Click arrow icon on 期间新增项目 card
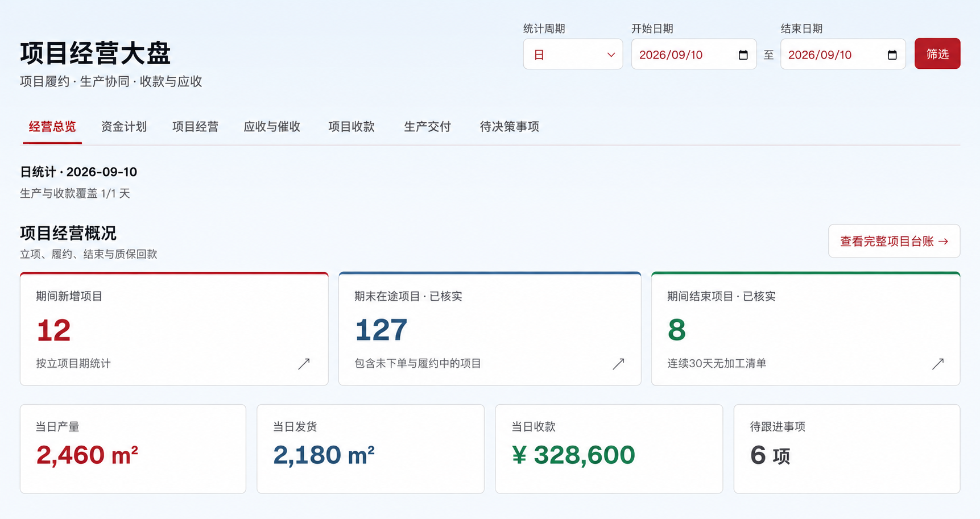 pyautogui.click(x=304, y=364)
